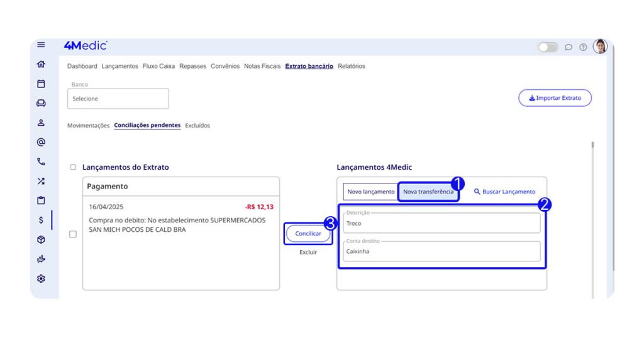Viewport: 644px width, 338px height.
Task: Open the calendar icon in sidebar
Action: pyautogui.click(x=41, y=84)
